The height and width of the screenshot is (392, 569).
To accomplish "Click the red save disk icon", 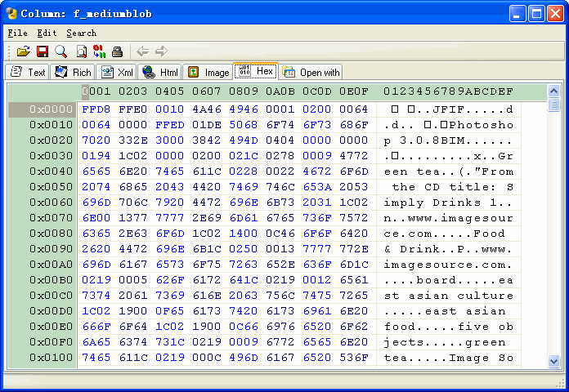I will tap(43, 51).
